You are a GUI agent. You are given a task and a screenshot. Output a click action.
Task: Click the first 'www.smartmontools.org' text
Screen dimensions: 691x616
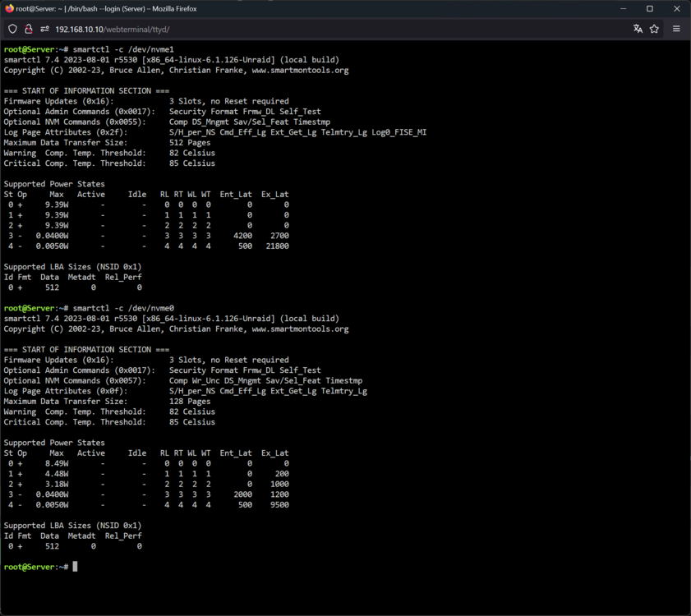pyautogui.click(x=300, y=70)
